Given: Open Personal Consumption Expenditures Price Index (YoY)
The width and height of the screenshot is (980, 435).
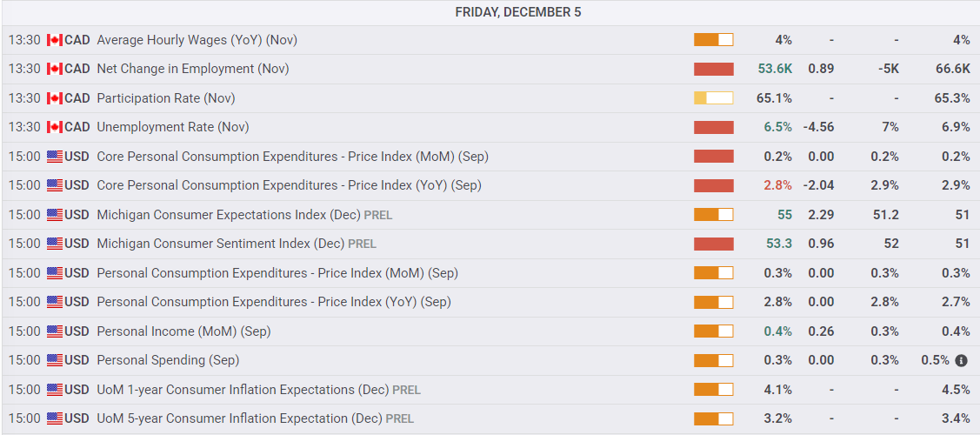Looking at the screenshot, I should (273, 302).
